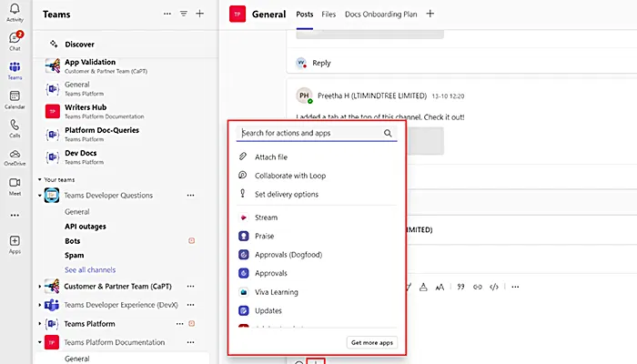Open the Meet icon
The image size is (637, 364).
click(15, 185)
